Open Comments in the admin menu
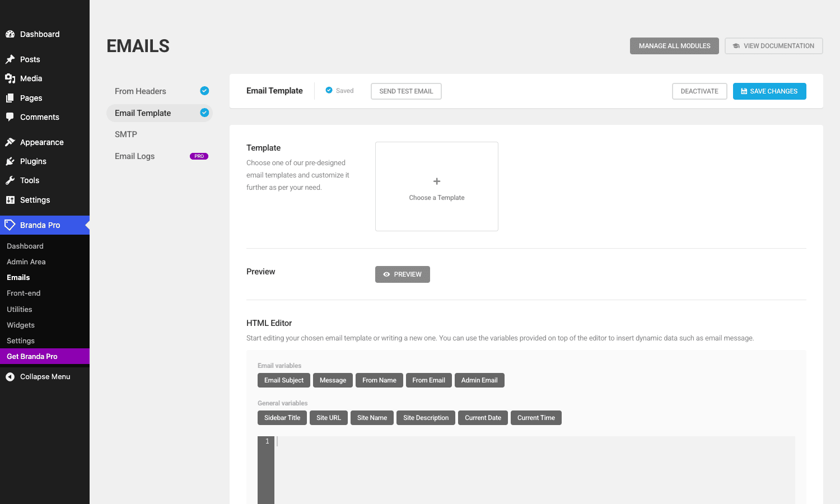 point(45,117)
